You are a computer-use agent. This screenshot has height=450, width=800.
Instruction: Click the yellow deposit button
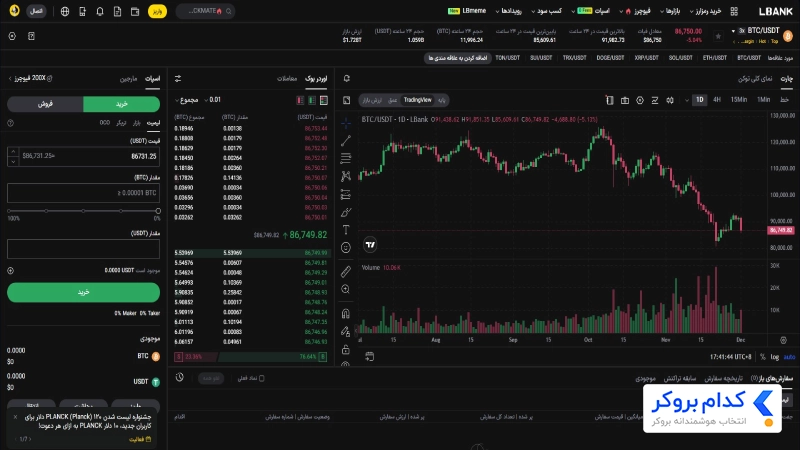pos(157,11)
